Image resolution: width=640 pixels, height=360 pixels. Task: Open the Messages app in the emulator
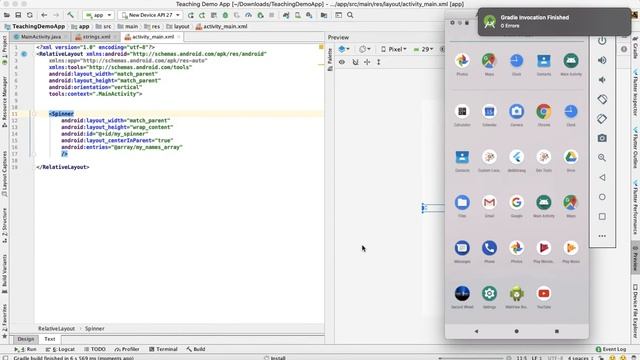coord(462,248)
